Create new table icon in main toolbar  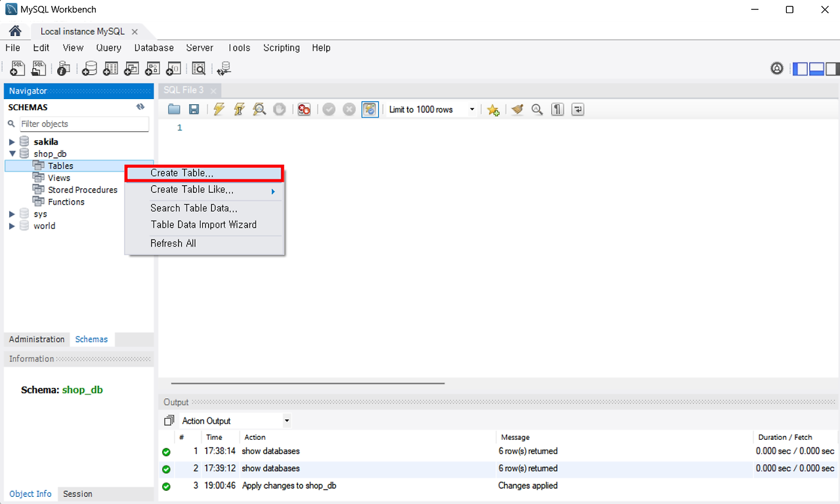click(x=110, y=68)
